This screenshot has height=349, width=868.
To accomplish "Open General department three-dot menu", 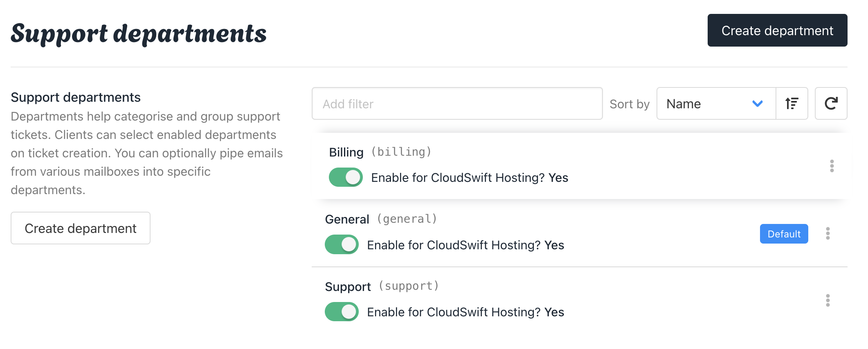I will [x=828, y=233].
